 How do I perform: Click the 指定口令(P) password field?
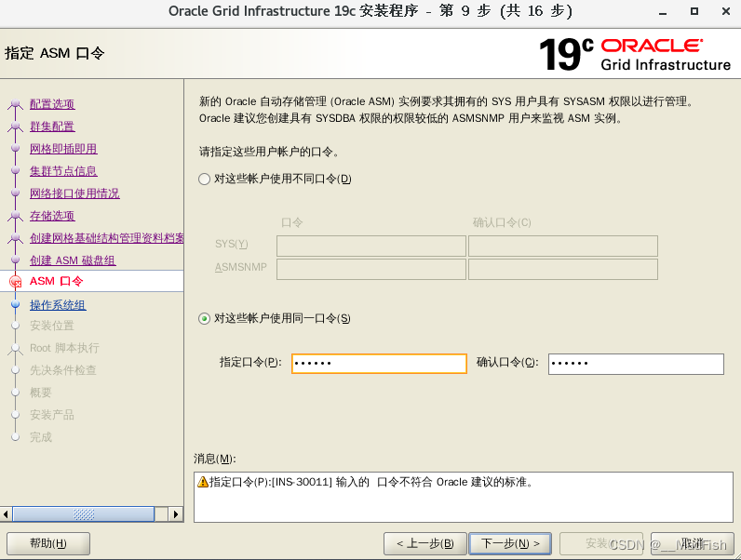click(x=379, y=364)
